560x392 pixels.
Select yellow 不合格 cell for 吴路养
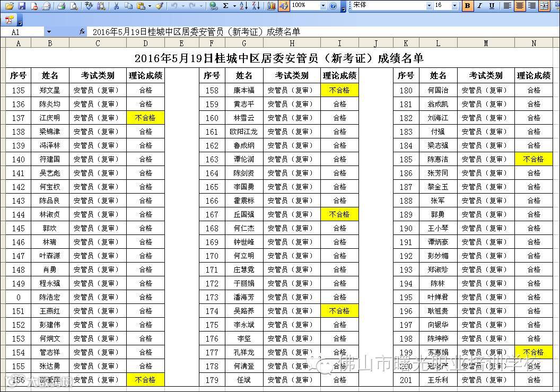pos(339,311)
